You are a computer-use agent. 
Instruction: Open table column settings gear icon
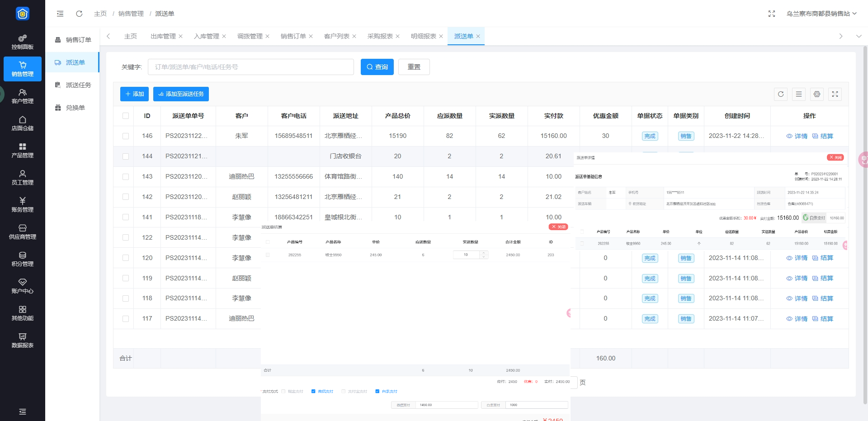point(816,94)
